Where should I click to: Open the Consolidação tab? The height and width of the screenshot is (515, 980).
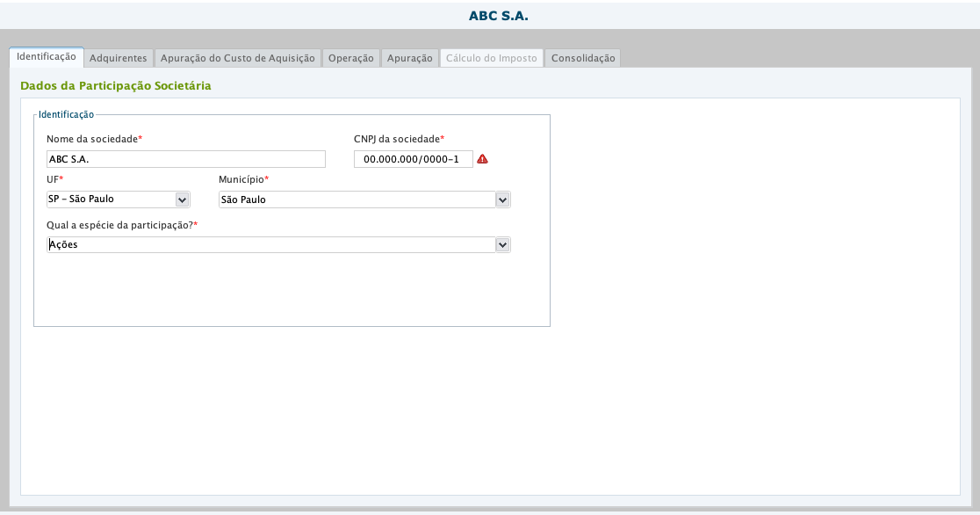[x=583, y=58]
